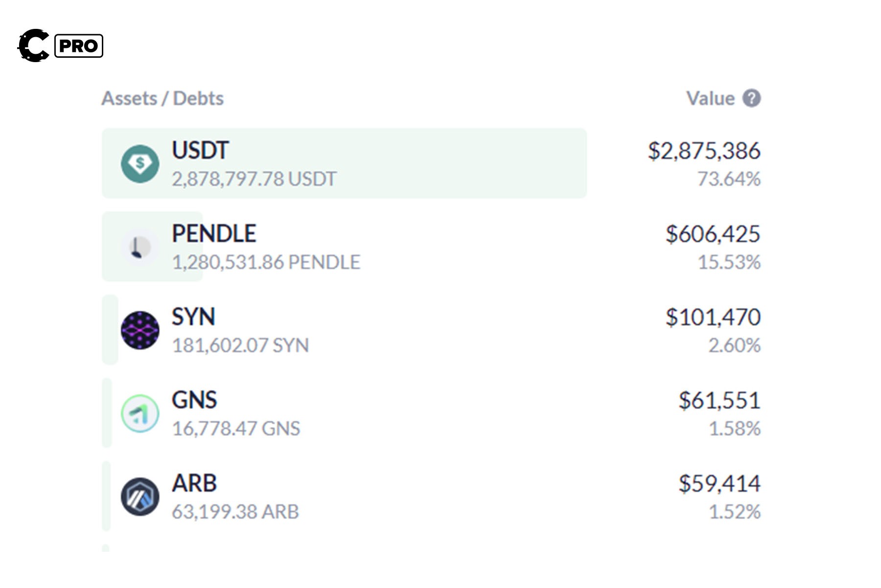
Task: Click the C logo icon at top left
Action: click(33, 45)
